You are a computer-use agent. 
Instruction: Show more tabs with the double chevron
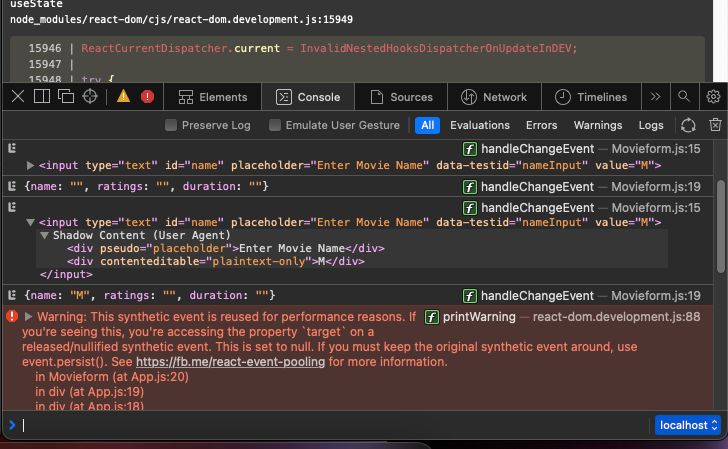(x=656, y=97)
